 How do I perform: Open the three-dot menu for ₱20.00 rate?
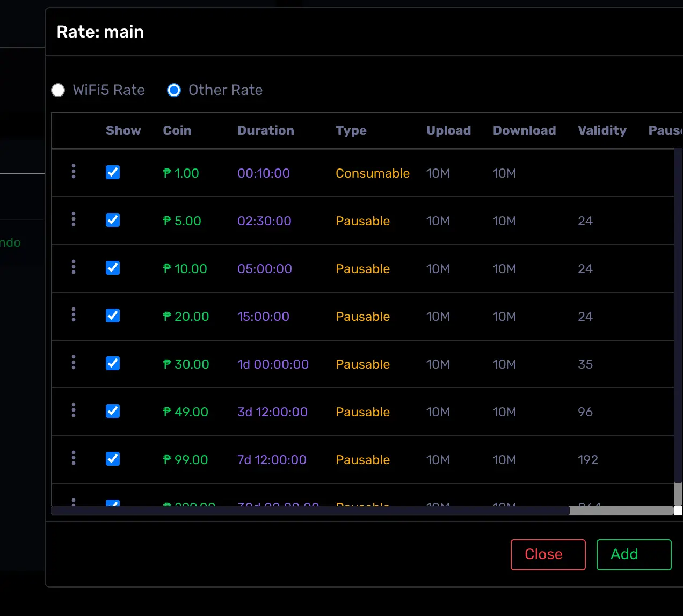click(74, 314)
